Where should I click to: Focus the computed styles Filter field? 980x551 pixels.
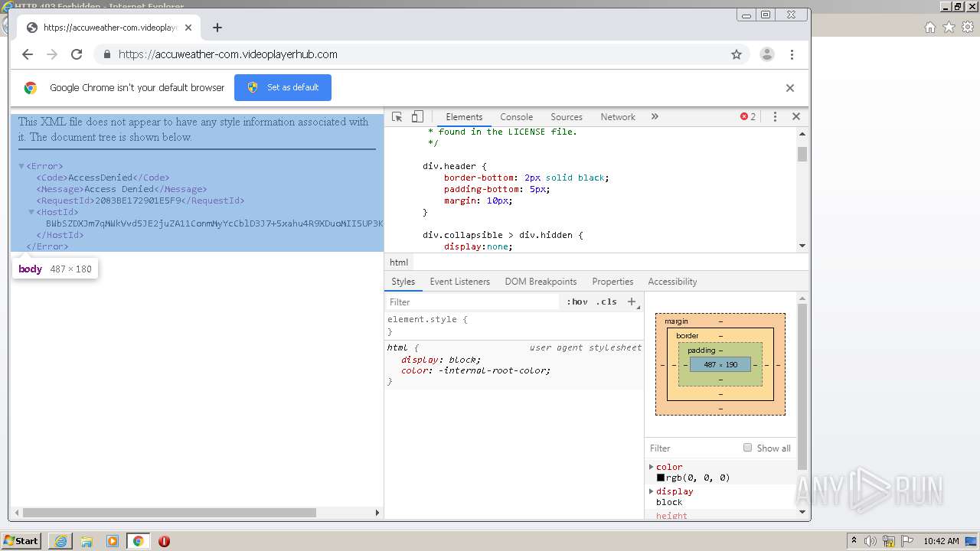click(x=693, y=448)
